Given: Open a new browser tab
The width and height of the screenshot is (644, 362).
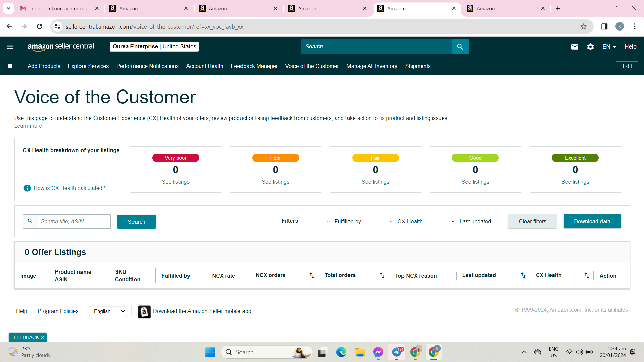Looking at the screenshot, I should [558, 8].
